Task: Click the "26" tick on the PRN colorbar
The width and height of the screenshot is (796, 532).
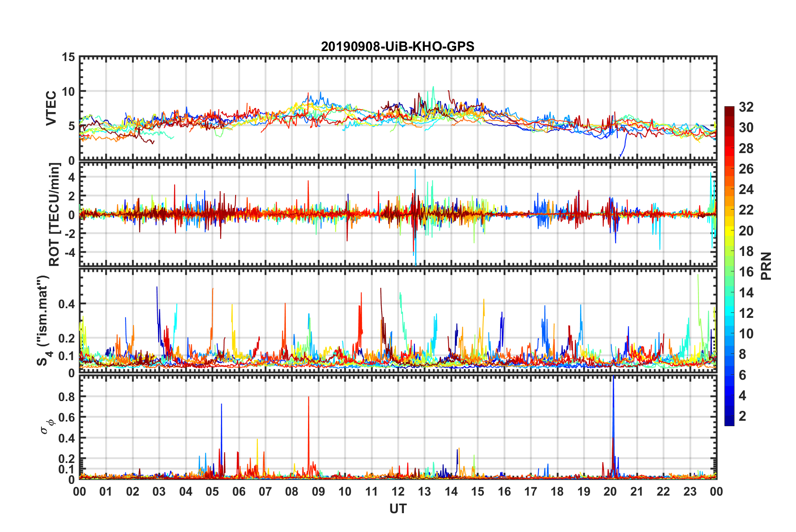Action: [x=746, y=169]
